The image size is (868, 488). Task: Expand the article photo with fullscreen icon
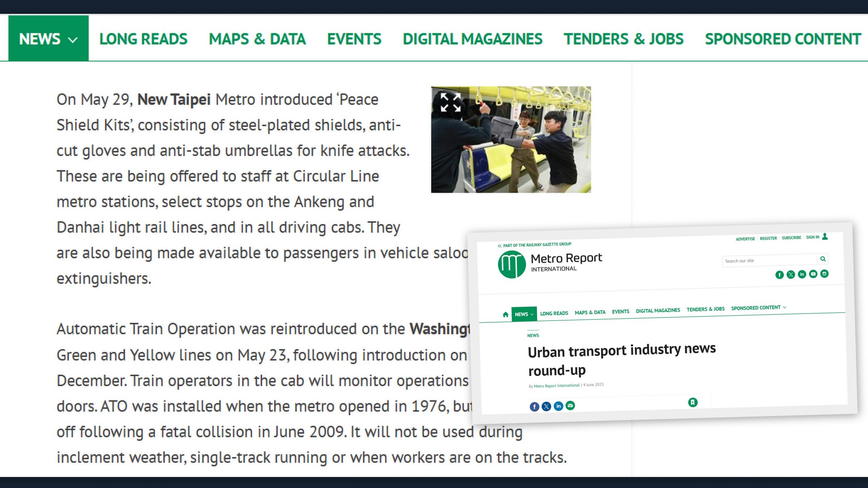point(450,102)
